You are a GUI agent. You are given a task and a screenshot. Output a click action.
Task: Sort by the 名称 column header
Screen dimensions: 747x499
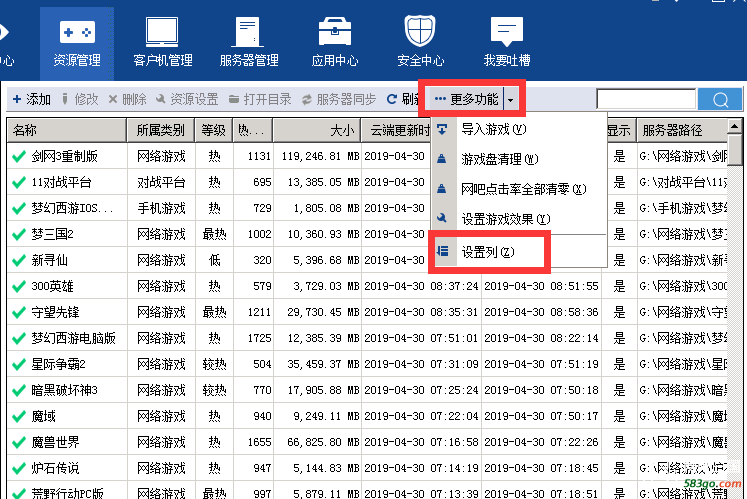(x=67, y=130)
